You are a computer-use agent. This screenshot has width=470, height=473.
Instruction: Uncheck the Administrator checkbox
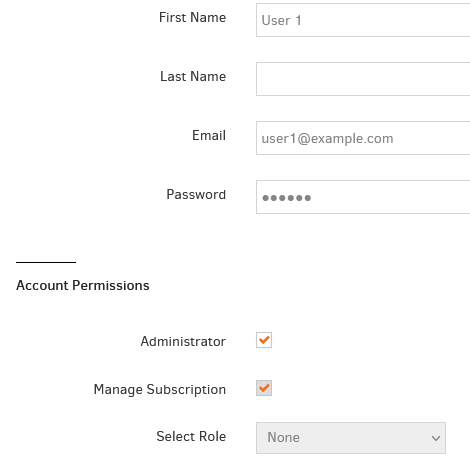coord(264,340)
